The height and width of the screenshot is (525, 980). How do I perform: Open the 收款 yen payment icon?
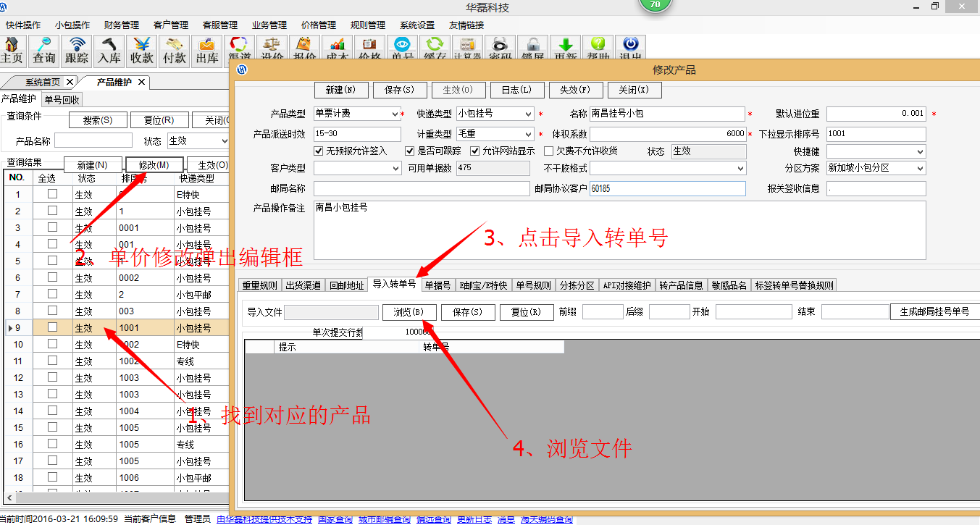click(x=142, y=49)
